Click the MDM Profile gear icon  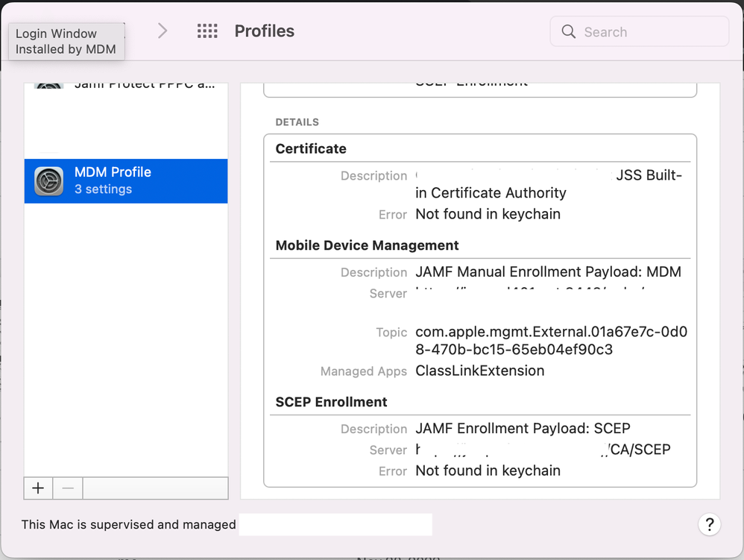[49, 180]
